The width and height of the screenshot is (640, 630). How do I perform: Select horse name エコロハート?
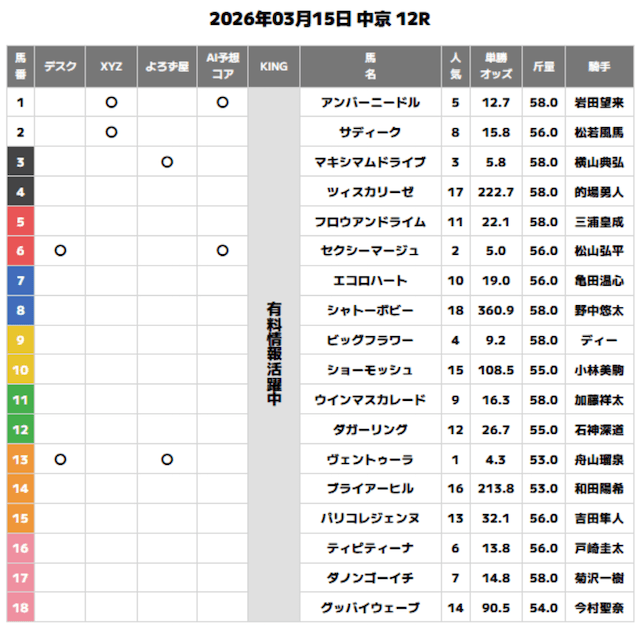[x=370, y=281]
